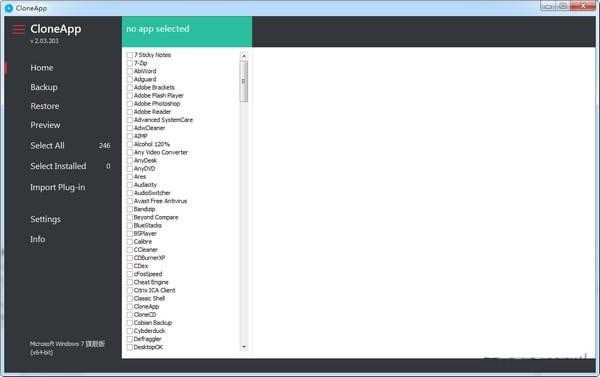Image resolution: width=600 pixels, height=377 pixels.
Task: Tick the AnyDesk checkbox
Action: click(x=130, y=160)
